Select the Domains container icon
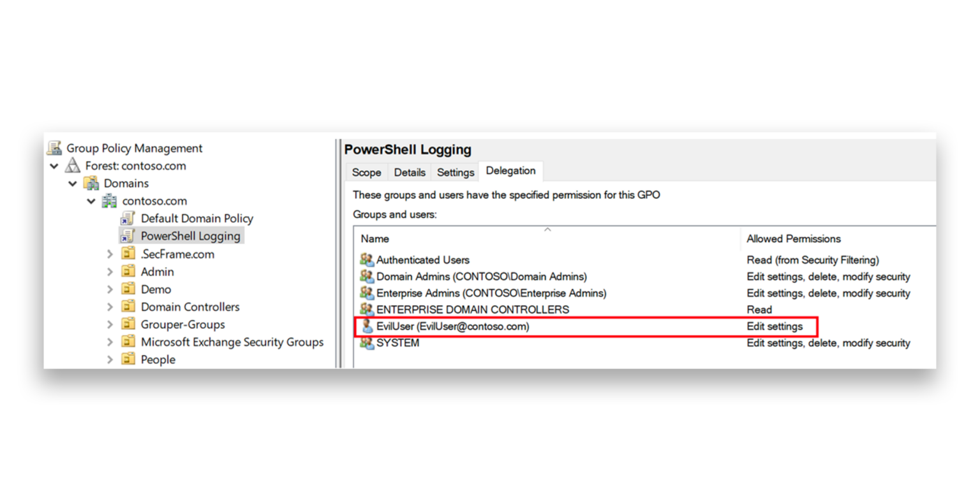This screenshot has width=980, height=501. tap(90, 183)
